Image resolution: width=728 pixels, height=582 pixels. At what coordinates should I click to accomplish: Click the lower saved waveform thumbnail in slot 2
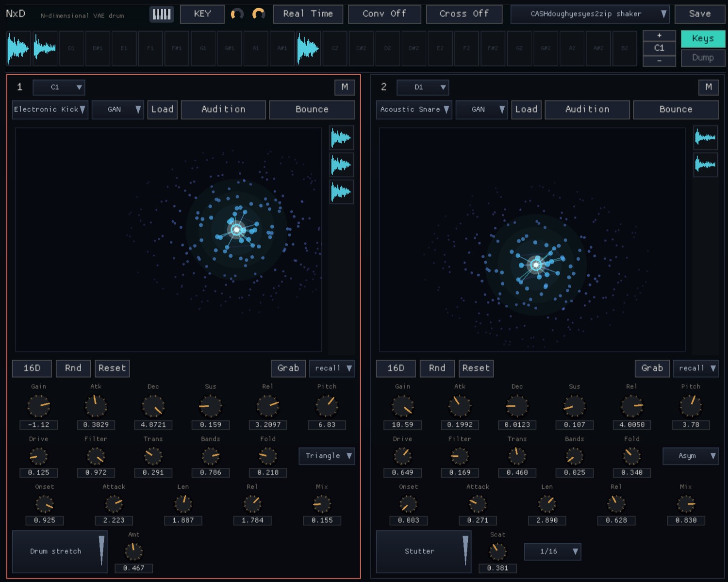[705, 165]
